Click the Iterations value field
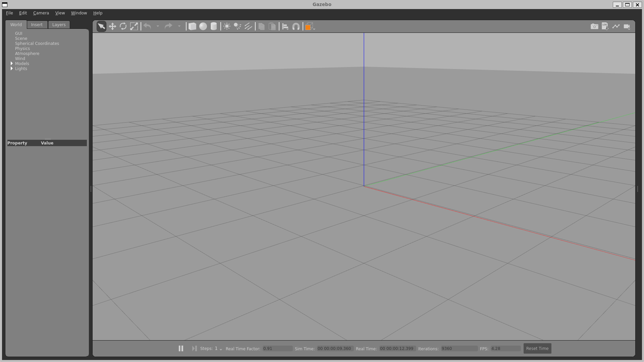644x362 pixels. pos(459,349)
